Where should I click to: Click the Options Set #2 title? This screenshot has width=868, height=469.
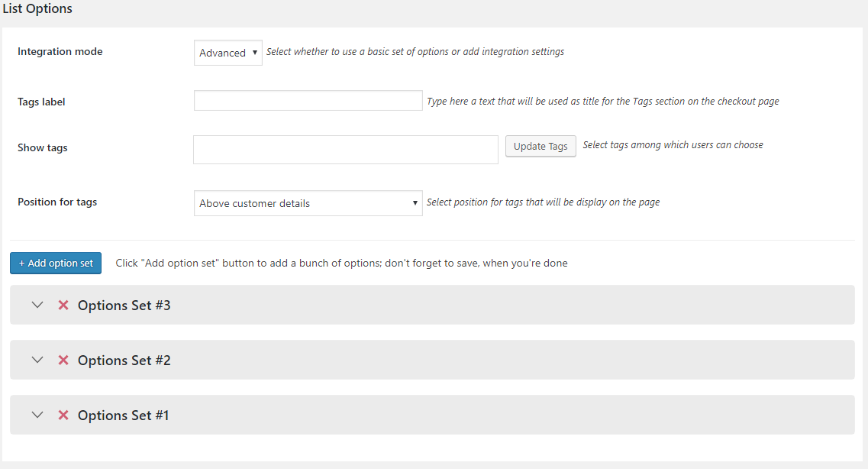point(124,360)
